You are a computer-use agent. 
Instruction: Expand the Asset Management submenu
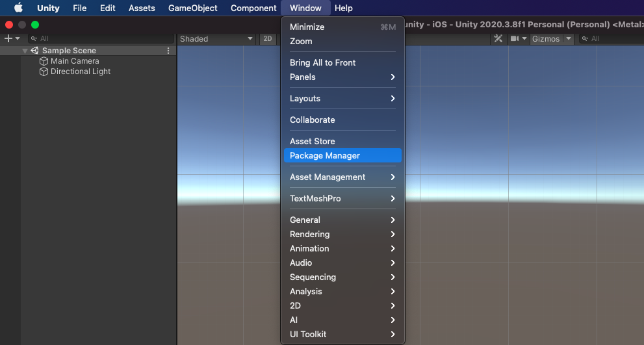pos(342,177)
